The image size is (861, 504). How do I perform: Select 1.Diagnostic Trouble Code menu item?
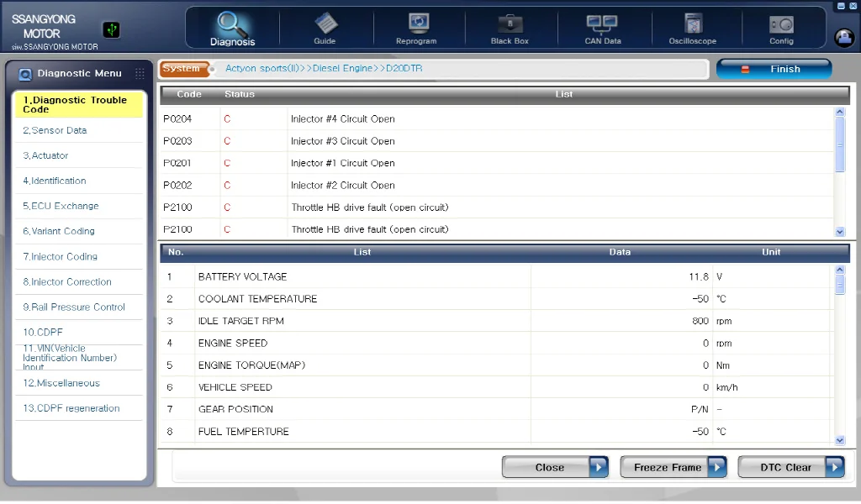click(79, 105)
